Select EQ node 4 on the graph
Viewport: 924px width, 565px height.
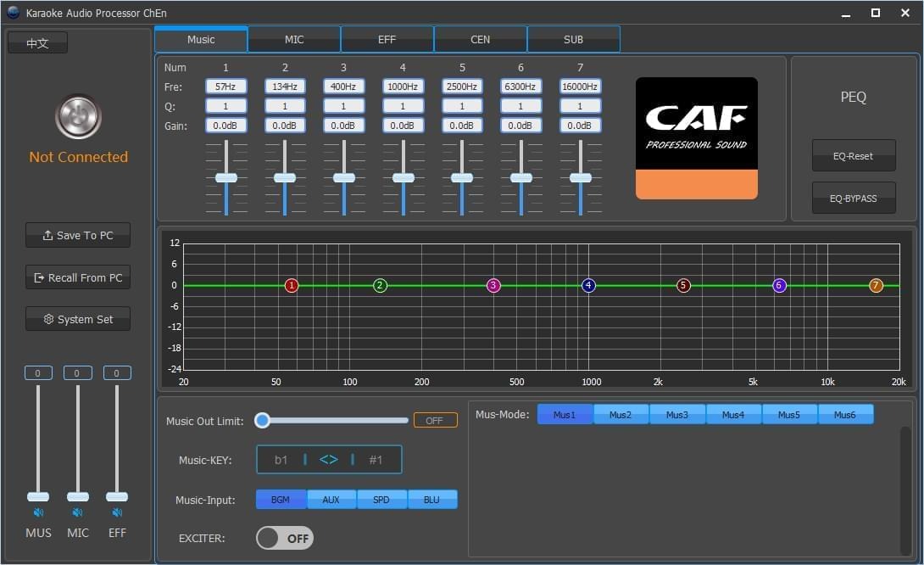(588, 286)
